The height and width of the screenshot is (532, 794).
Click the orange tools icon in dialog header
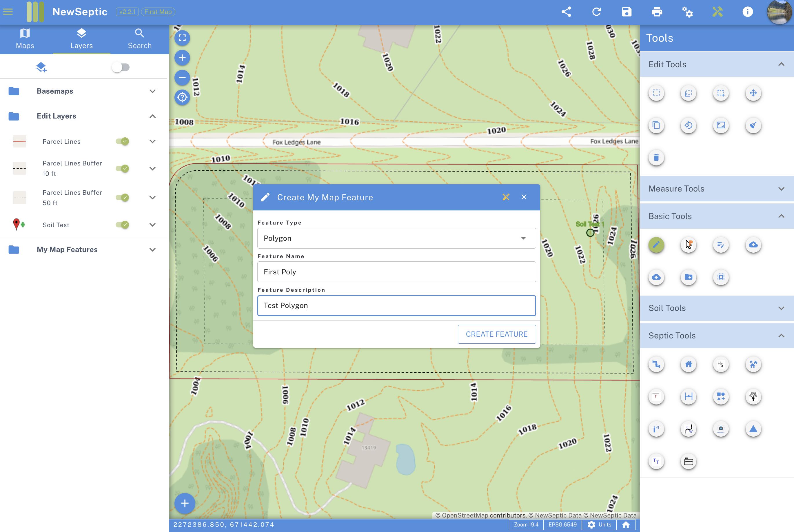[x=506, y=197]
